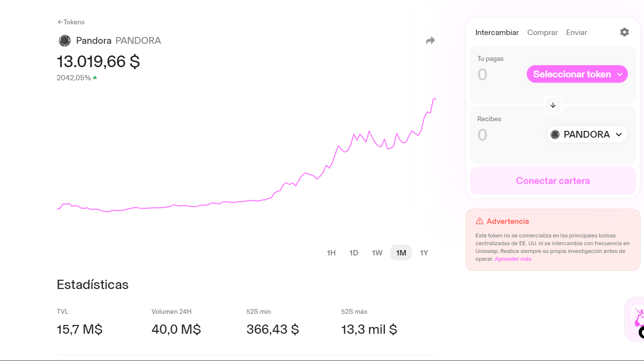Click the Advertencia warning title
Image resolution: width=644 pixels, height=361 pixels.
coord(507,221)
